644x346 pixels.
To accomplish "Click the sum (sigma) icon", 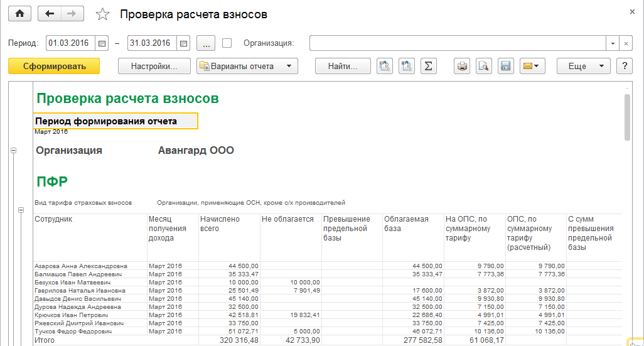I will tap(428, 66).
